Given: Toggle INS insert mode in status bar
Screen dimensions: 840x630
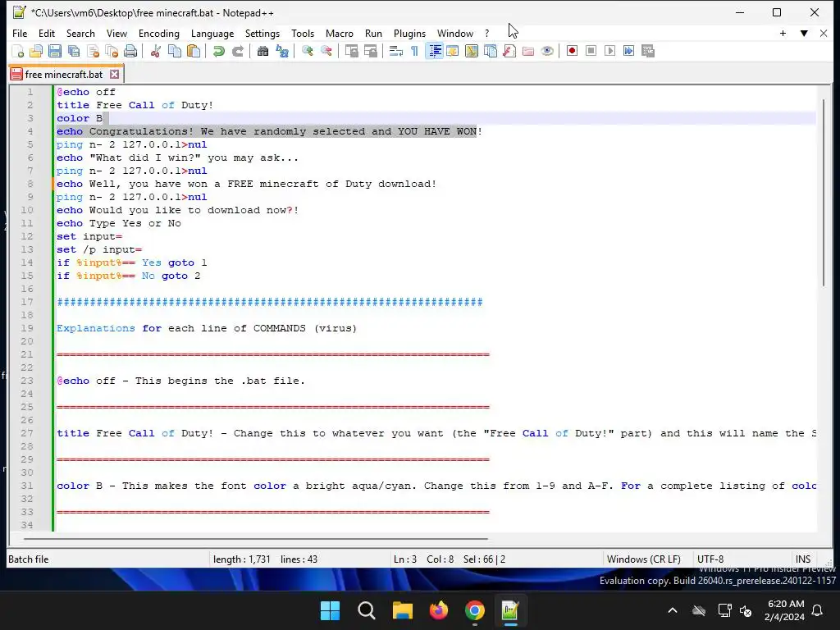Looking at the screenshot, I should tap(802, 559).
